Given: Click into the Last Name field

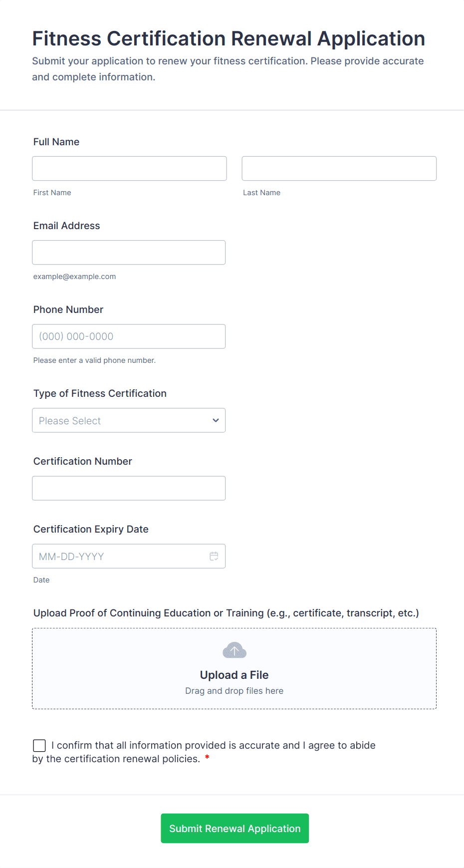Looking at the screenshot, I should click(x=339, y=169).
